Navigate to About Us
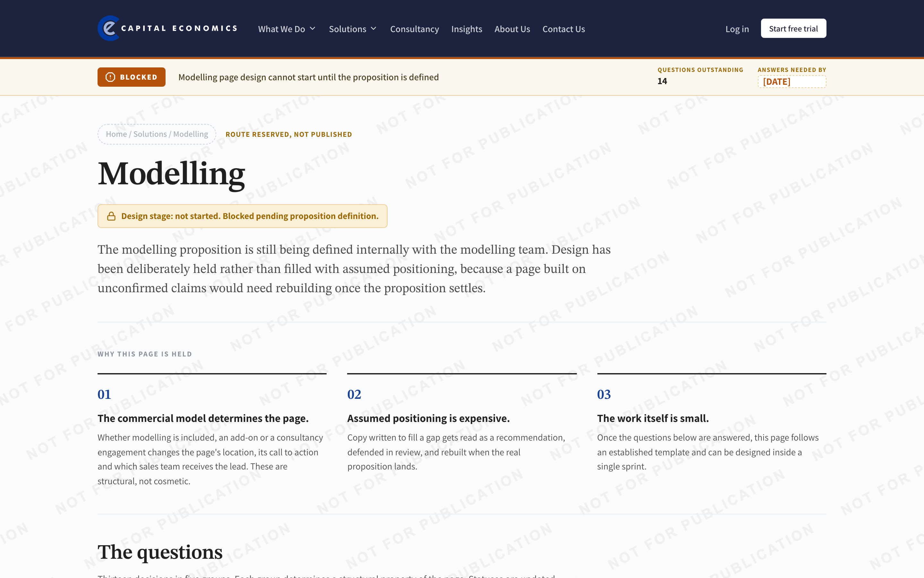The height and width of the screenshot is (578, 924). (512, 29)
